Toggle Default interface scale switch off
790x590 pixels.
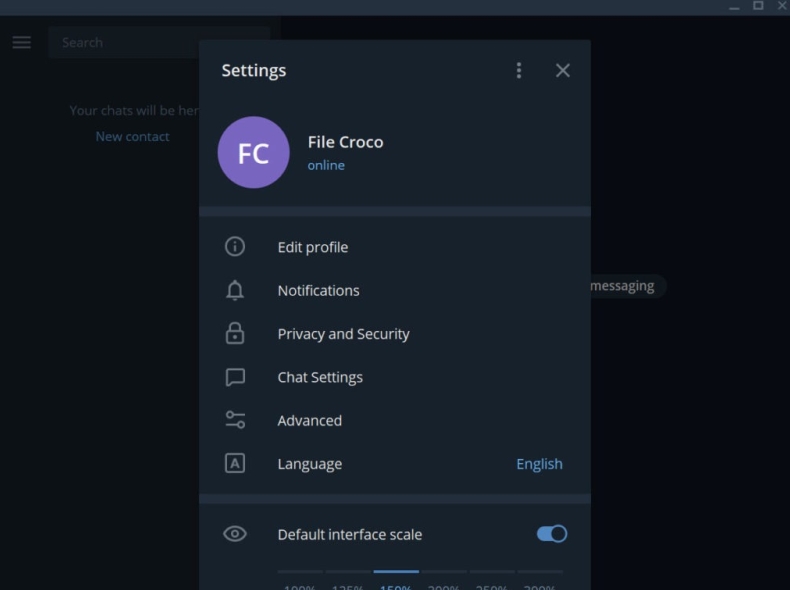tap(552, 534)
